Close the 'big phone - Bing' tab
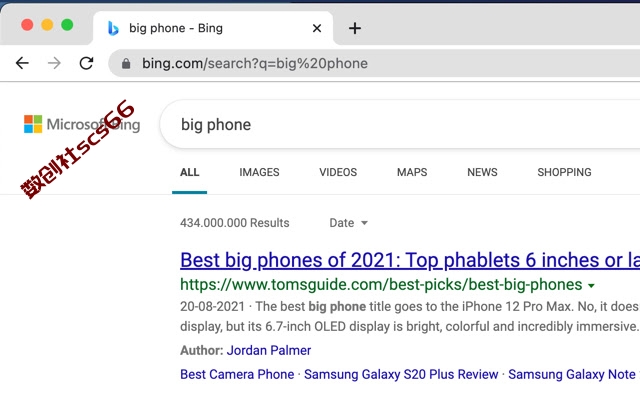640x400 pixels. tap(317, 28)
